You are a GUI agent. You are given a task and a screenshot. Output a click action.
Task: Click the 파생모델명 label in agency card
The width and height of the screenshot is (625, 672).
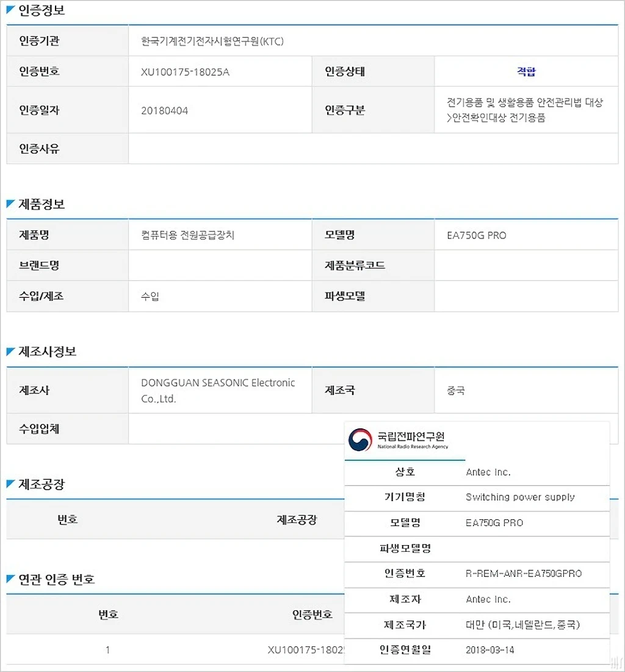pyautogui.click(x=405, y=548)
